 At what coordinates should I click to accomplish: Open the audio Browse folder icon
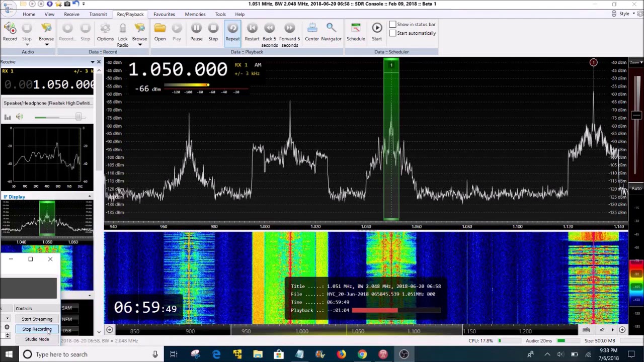coord(46,29)
